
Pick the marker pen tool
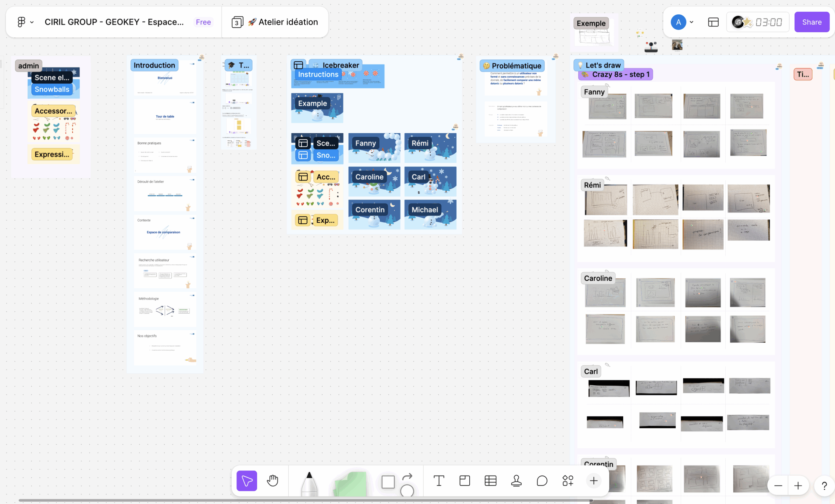click(x=309, y=484)
